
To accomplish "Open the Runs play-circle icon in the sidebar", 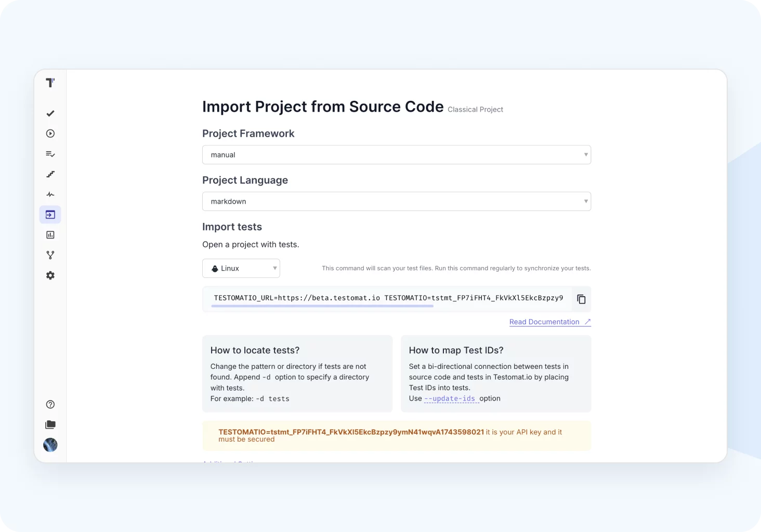I will [50, 134].
